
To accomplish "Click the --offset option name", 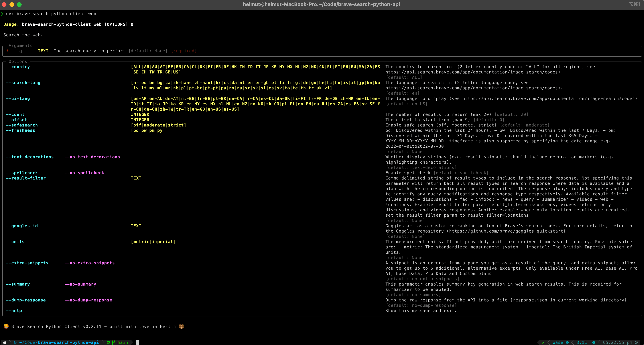I will coord(16,120).
